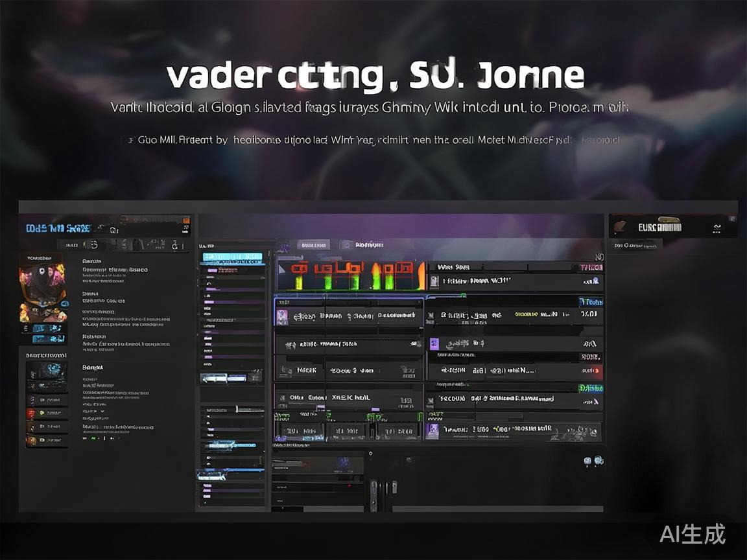Viewport: 747px width, 560px height.
Task: Click the red clip icon on the right channel strip
Action: (596, 371)
